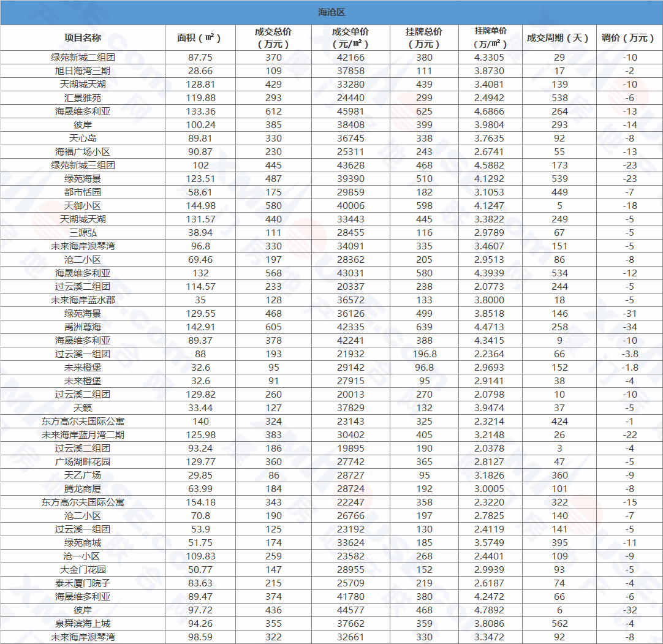Click deal cycle value 538

tap(559, 98)
